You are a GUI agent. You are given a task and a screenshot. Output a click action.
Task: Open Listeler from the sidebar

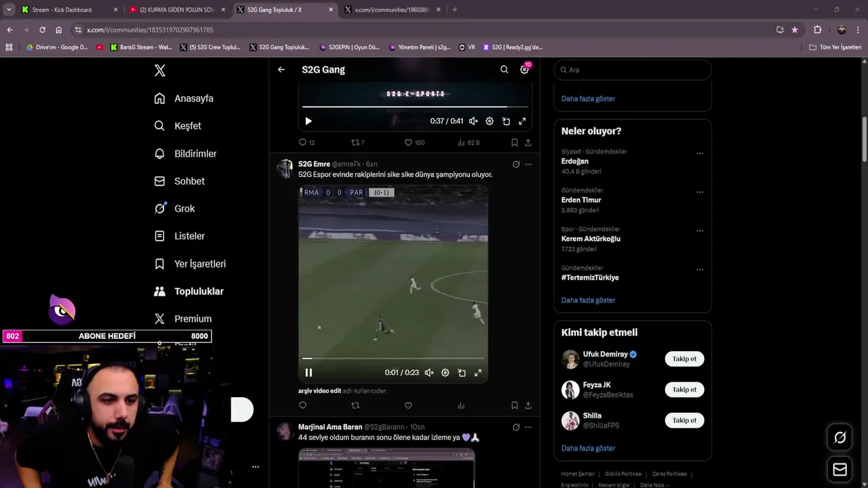point(179,236)
